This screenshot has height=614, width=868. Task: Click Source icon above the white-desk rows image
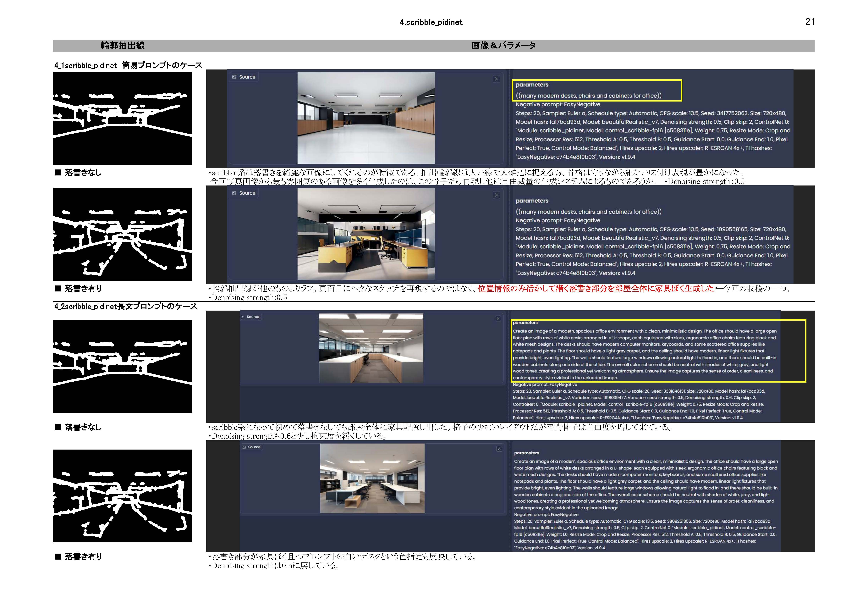coord(244,447)
